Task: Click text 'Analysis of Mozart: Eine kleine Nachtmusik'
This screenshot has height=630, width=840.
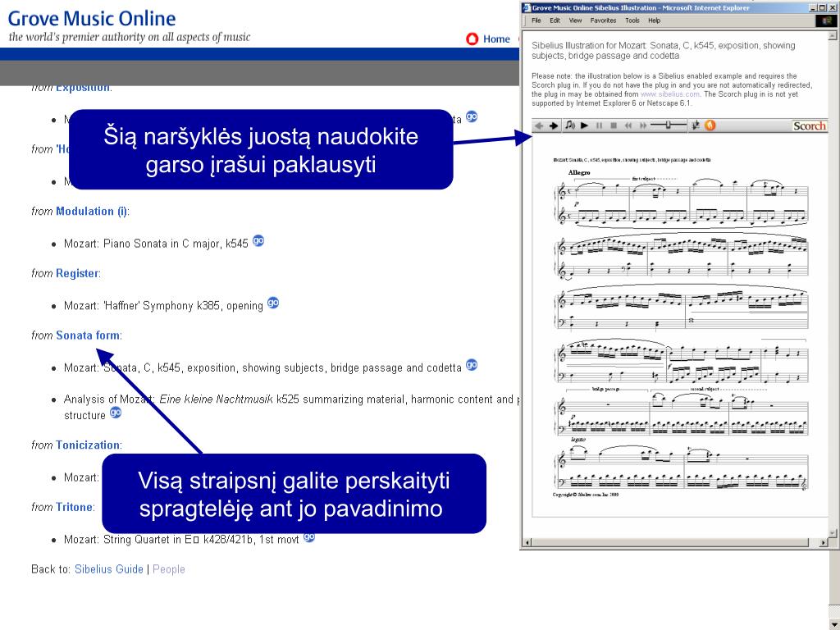Action: point(169,399)
